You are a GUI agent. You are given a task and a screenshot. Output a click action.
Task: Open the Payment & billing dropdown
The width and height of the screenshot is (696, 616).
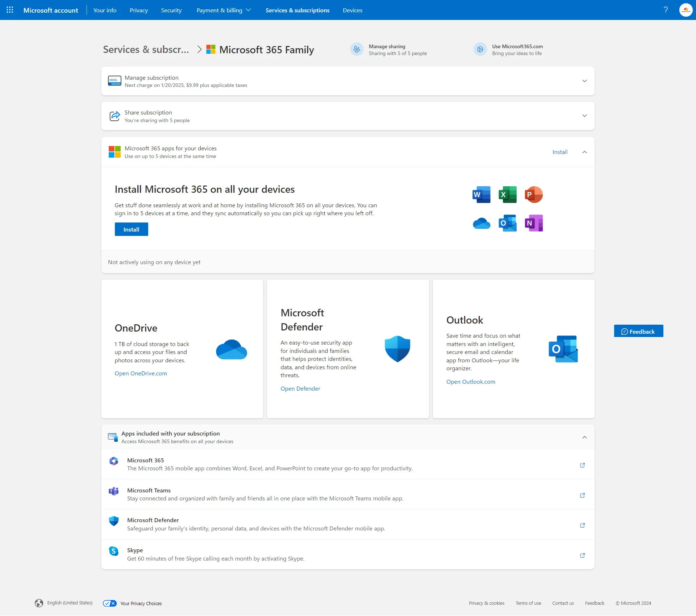click(223, 10)
